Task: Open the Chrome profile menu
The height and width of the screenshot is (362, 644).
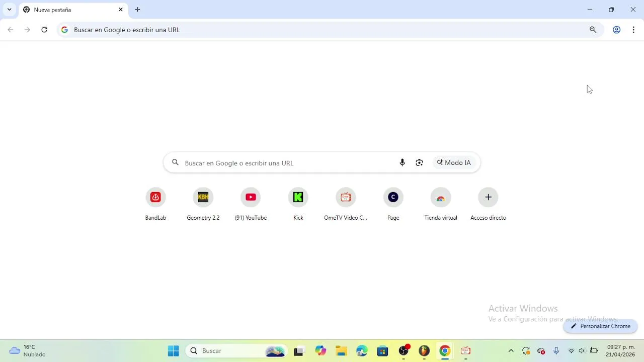Action: pos(616,30)
